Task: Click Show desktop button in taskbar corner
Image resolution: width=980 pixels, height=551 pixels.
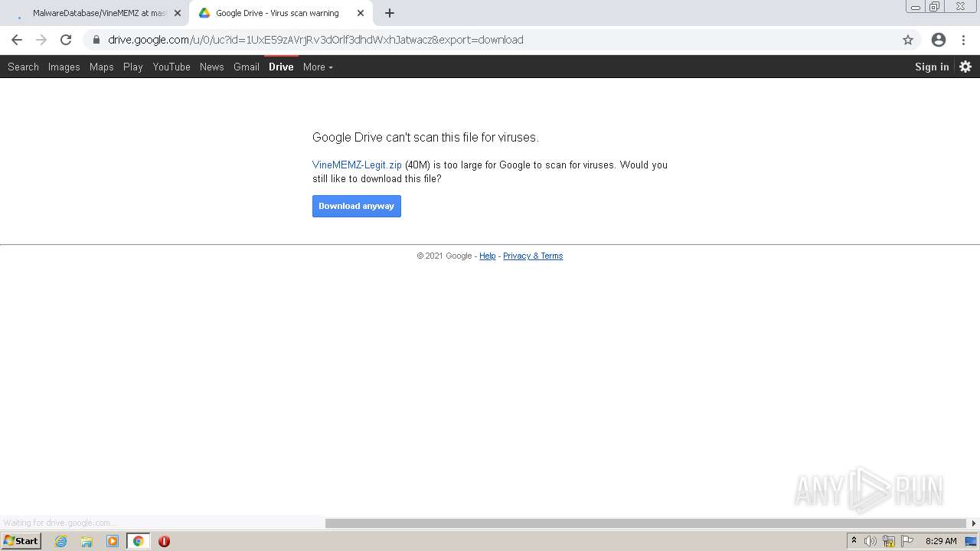Action: point(971,541)
